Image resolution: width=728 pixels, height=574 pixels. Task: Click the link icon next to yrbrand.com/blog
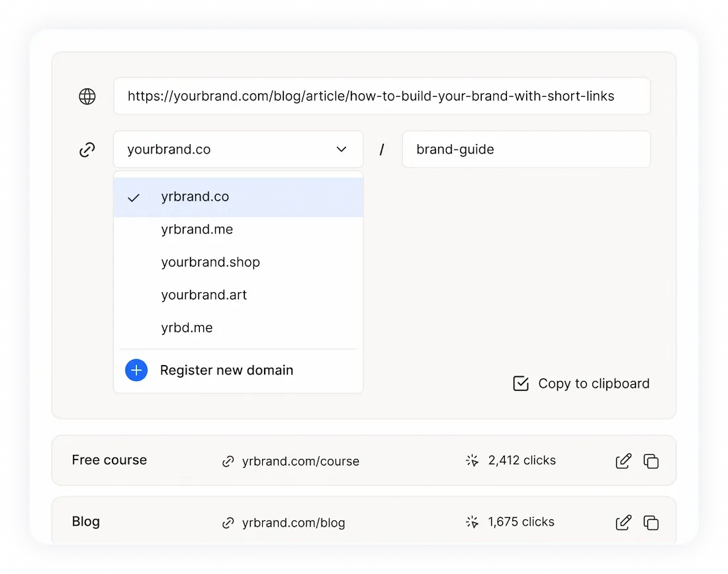228,522
